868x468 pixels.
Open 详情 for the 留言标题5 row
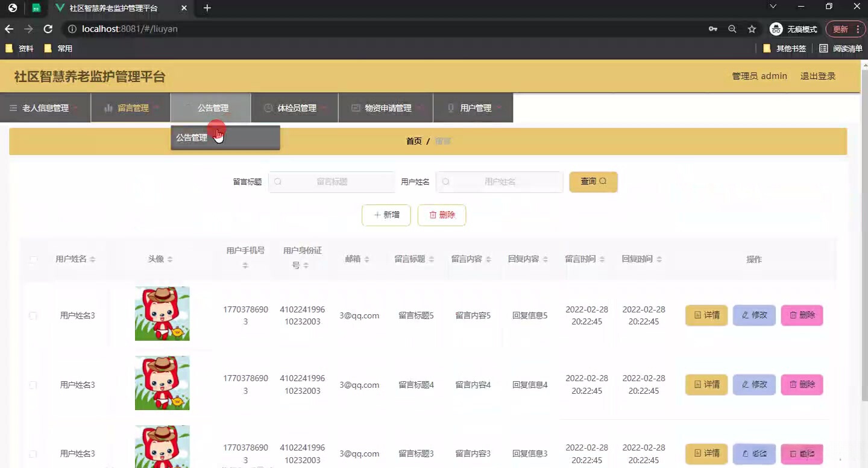[706, 315]
